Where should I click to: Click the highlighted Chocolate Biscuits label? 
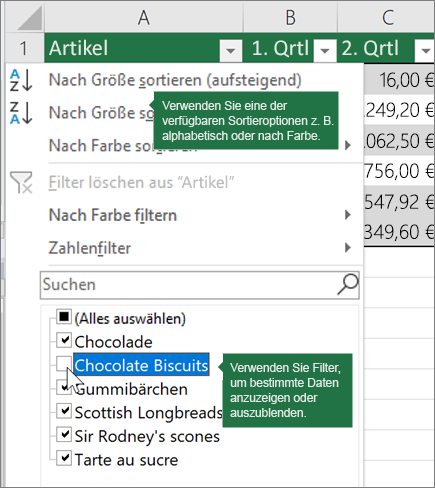coord(141,364)
